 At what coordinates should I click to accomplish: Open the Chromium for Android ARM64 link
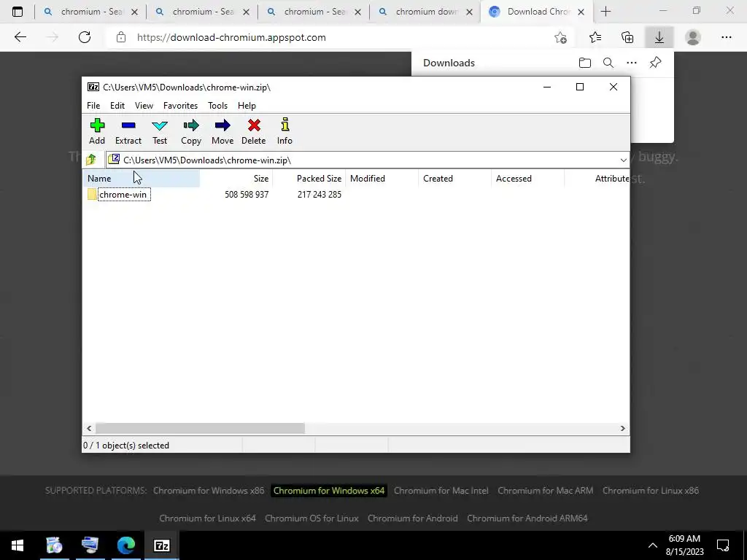pos(527,518)
